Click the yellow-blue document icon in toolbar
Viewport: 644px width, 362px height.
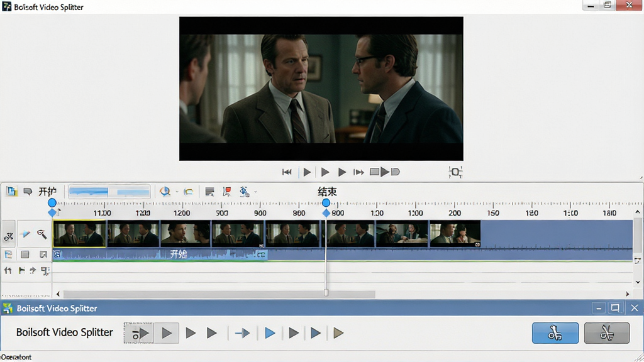coord(11,191)
